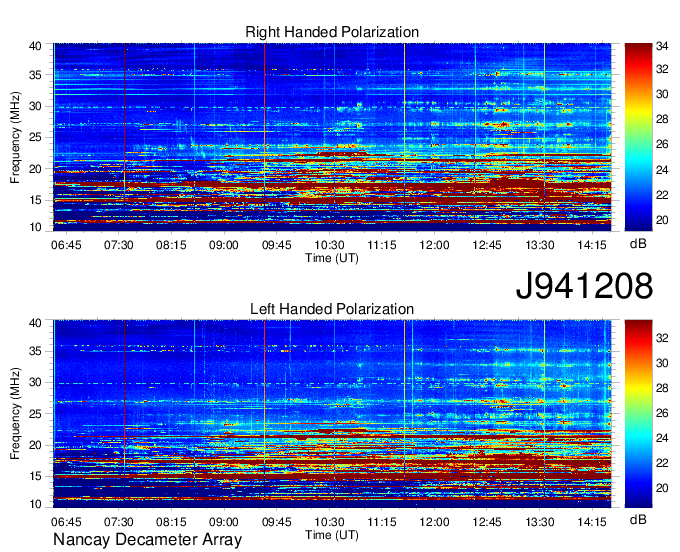Screen dimensions: 680x552
Task: Click the "22" value on Left Handed color scale
Action: [x=662, y=463]
